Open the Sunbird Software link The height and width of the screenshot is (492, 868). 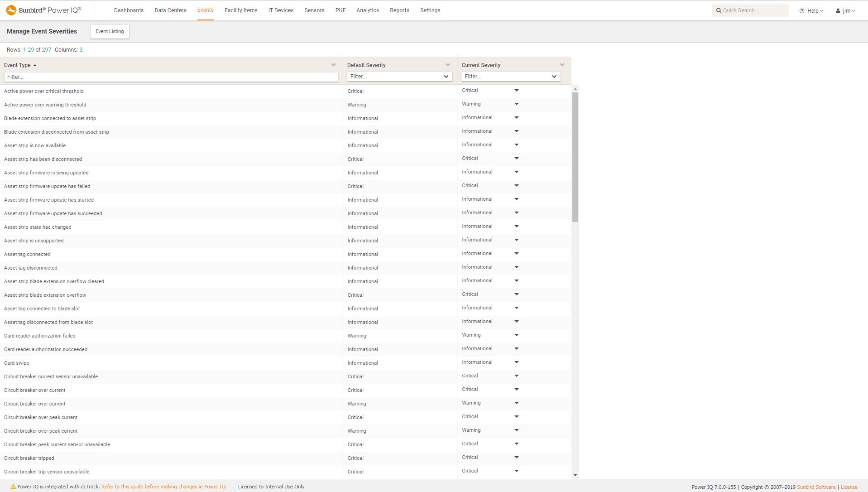816,487
